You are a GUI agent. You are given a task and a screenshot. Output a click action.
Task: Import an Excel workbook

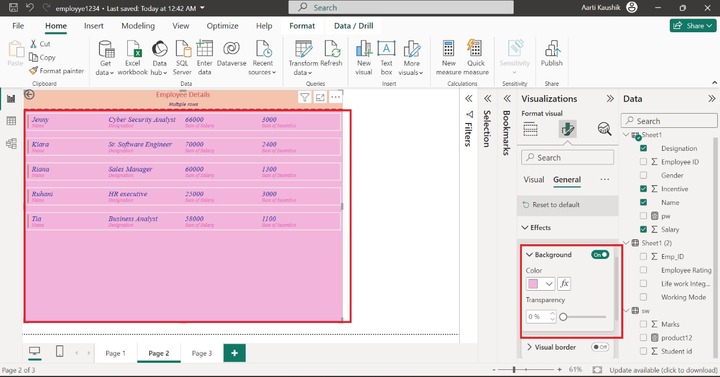click(x=133, y=57)
